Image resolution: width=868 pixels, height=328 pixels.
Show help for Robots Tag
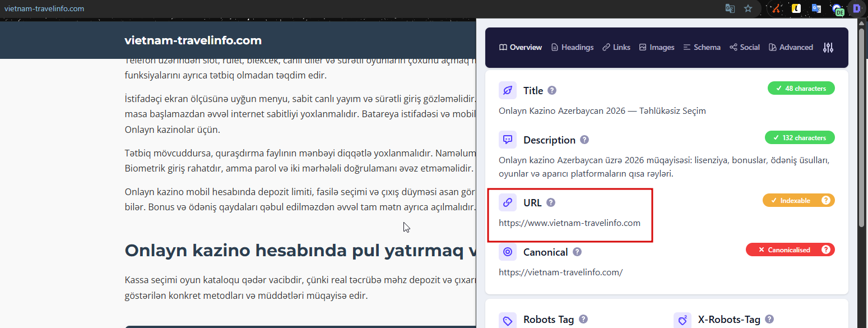pyautogui.click(x=583, y=319)
